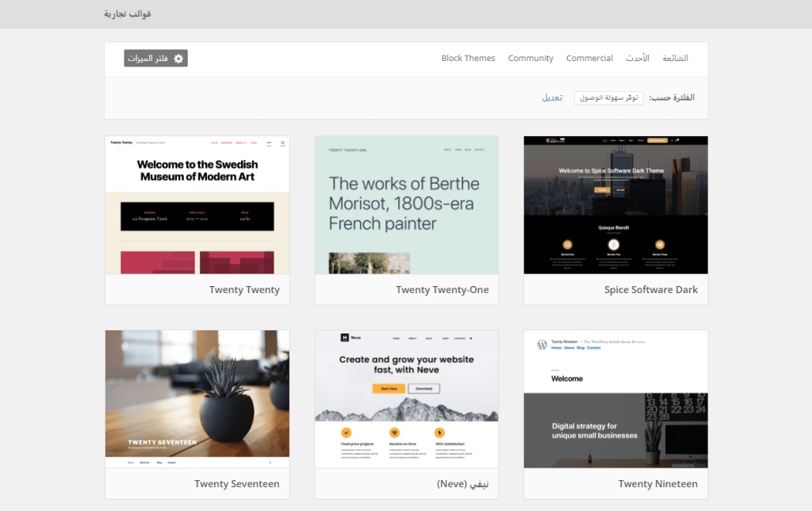
Task: Click the توفّر سهولة الوصول filter tag
Action: [x=609, y=98]
